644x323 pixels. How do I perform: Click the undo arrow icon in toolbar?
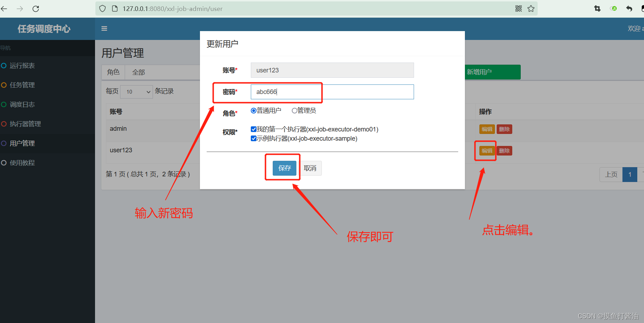point(629,8)
